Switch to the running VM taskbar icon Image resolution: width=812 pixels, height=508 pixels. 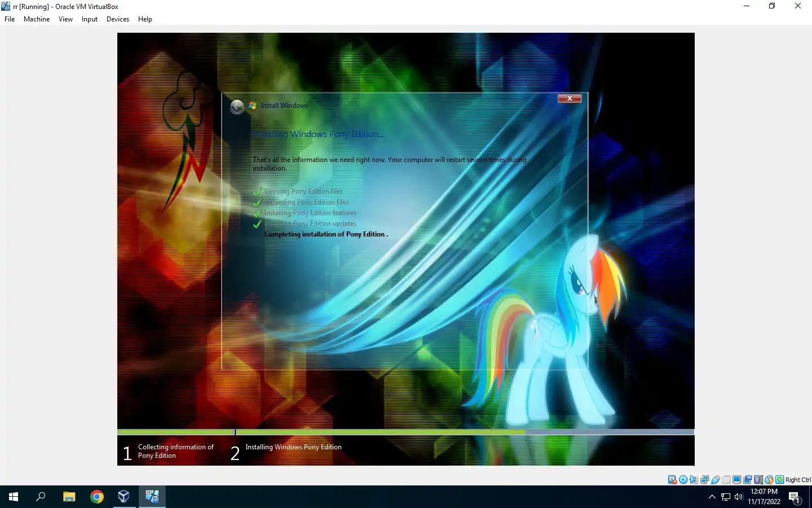[152, 497]
